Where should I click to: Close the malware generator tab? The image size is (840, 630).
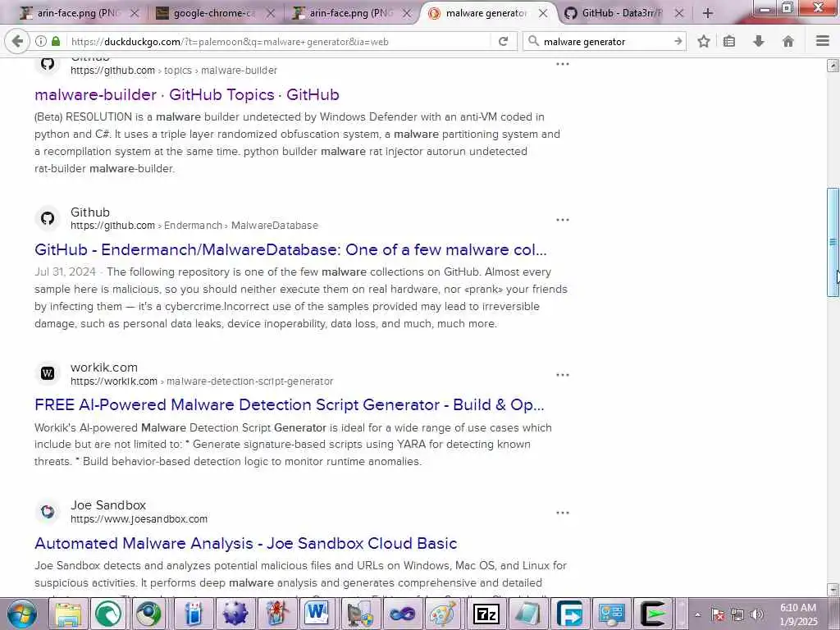[x=543, y=13]
